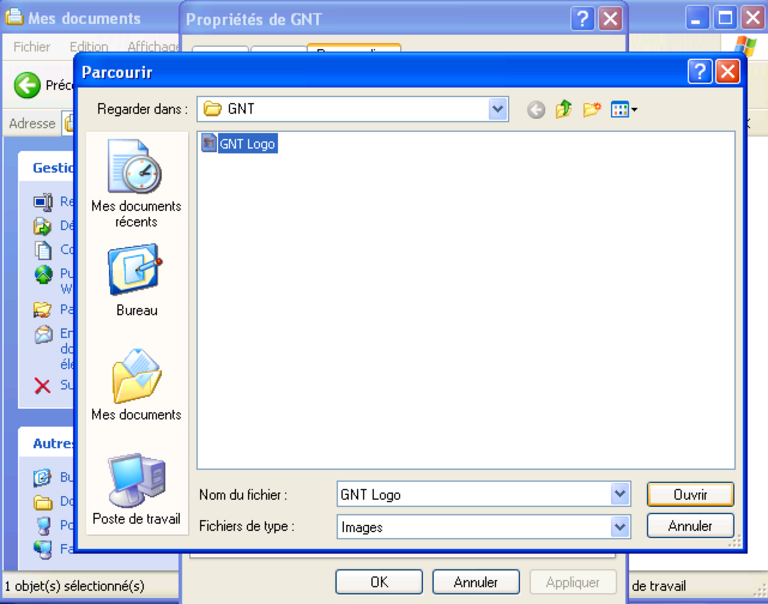Select the GNT Logo file
The image size is (768, 604).
[x=239, y=144]
